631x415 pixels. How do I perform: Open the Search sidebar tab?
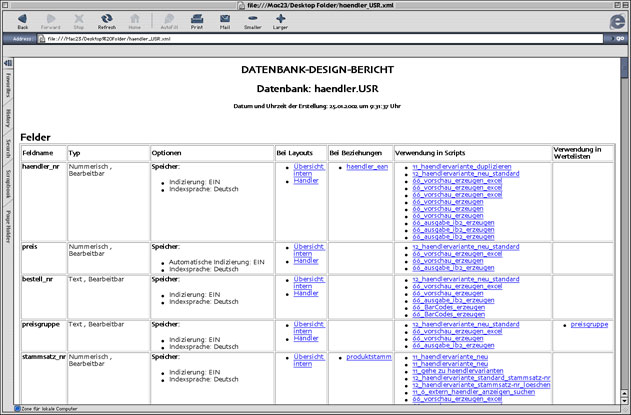[8, 148]
